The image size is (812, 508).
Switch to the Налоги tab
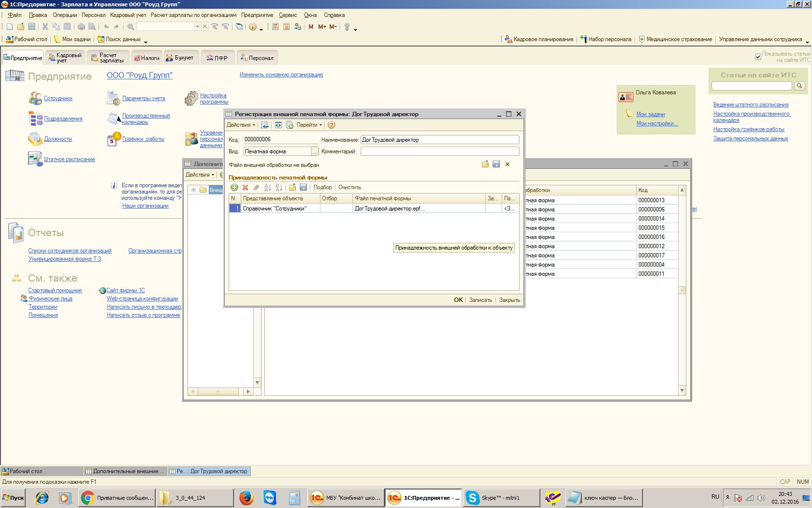147,58
